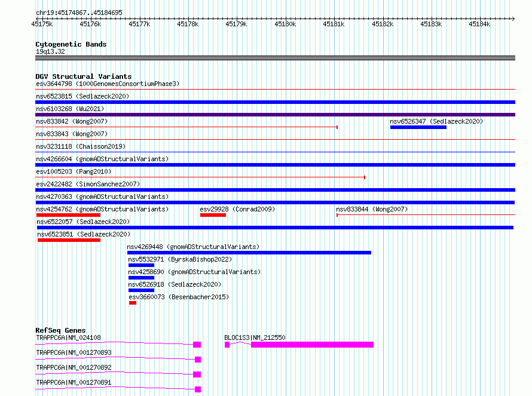Select the esv1005203 (Pang2010) label
The width and height of the screenshot is (532, 396).
[74, 171]
